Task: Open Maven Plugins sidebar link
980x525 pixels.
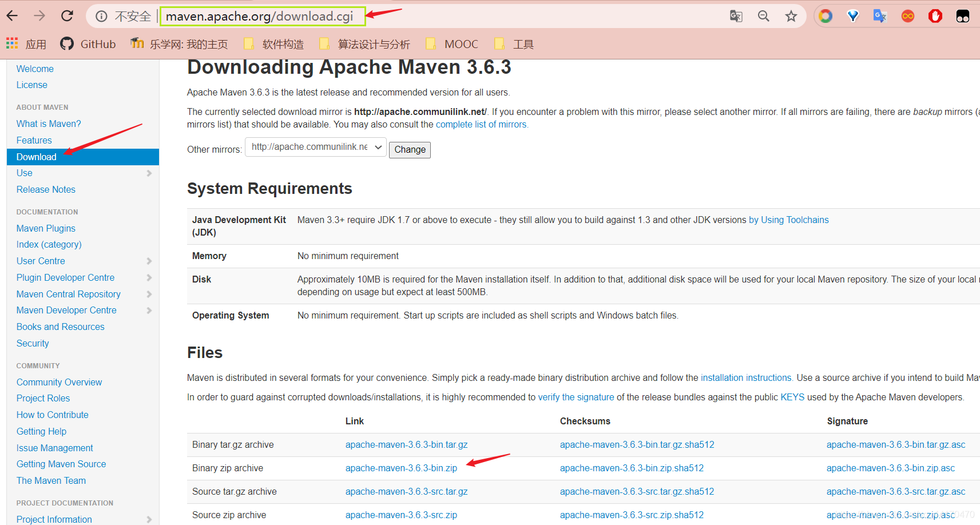Action: 46,228
